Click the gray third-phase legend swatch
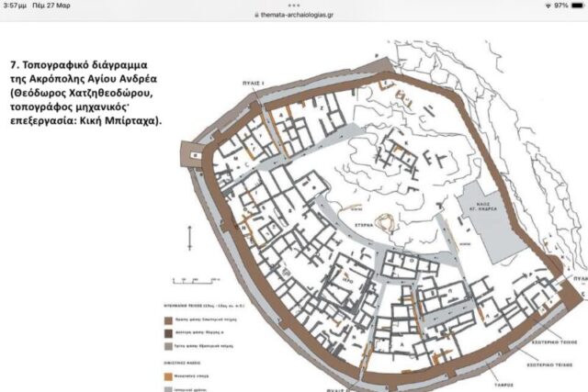Viewport: 588px width, 392px height. 168,346
